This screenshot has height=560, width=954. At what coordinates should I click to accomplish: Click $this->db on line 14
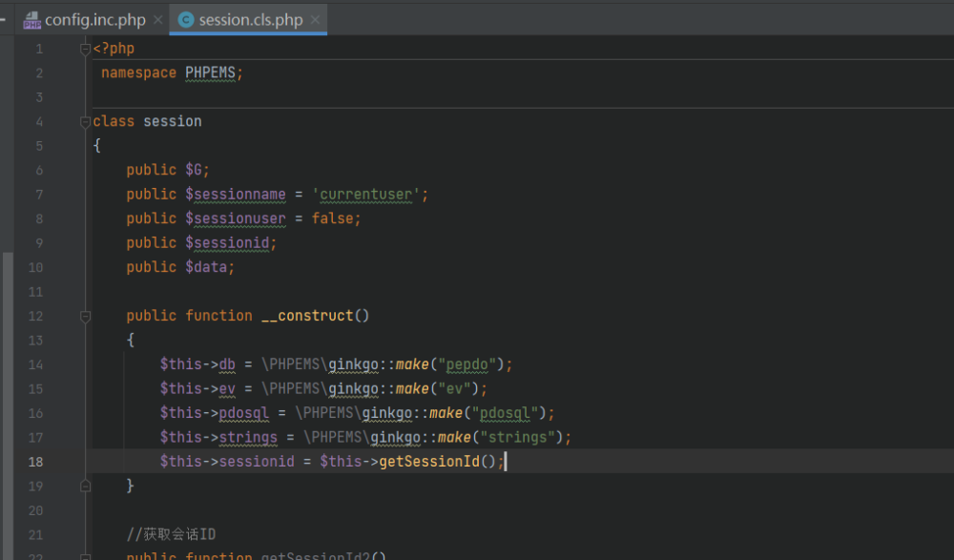(x=197, y=364)
